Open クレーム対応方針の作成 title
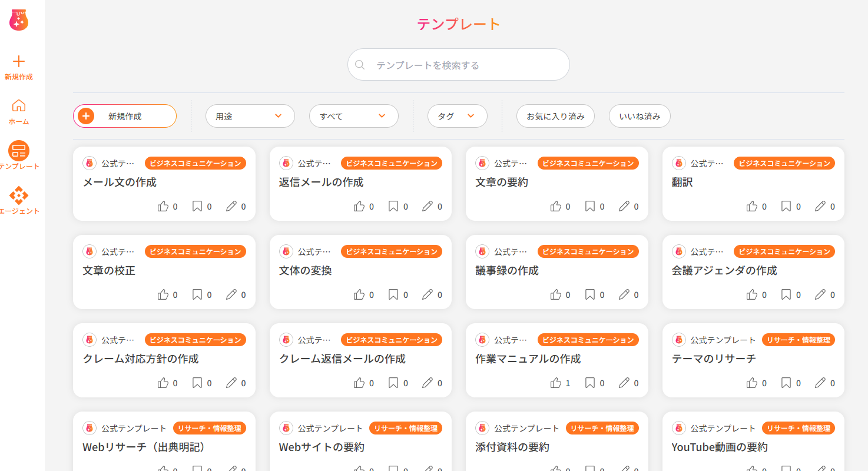This screenshot has width=868, height=471. click(x=141, y=359)
